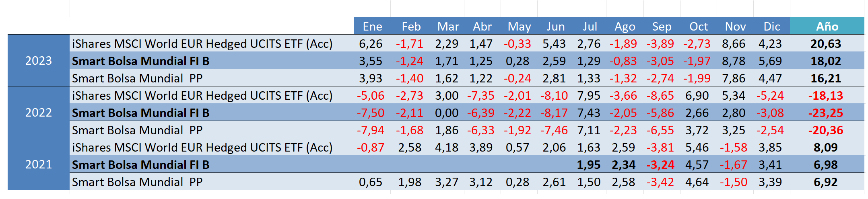This screenshot has height=199, width=868.
Task: Select the "Dic" month header
Action: 771,27
